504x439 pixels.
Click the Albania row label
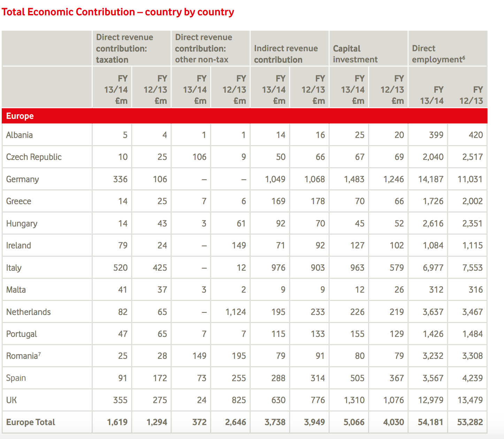[20, 135]
